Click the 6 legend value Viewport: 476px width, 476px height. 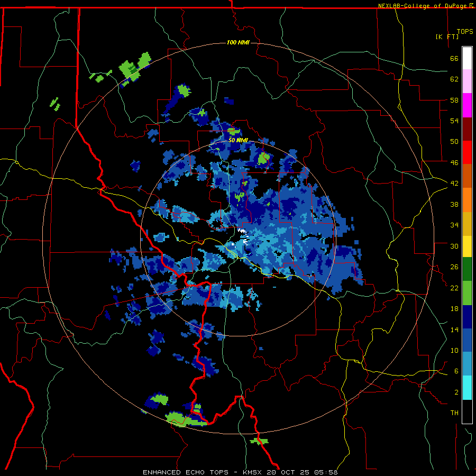point(456,371)
